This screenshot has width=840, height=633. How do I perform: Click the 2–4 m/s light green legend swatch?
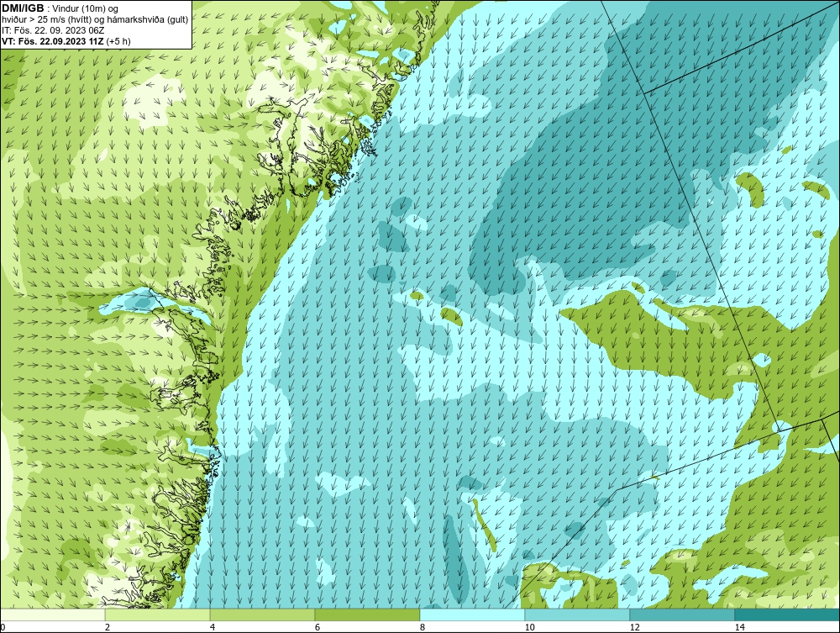click(158, 615)
